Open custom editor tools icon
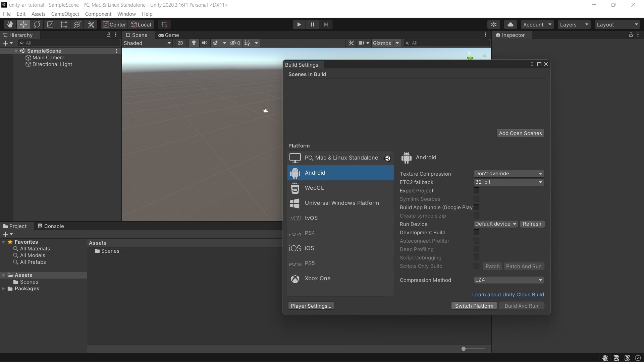The height and width of the screenshot is (362, 644). click(91, 24)
